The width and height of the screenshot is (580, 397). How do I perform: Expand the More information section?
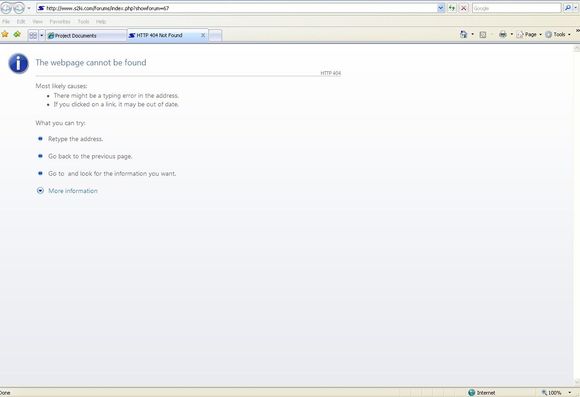[x=40, y=191]
